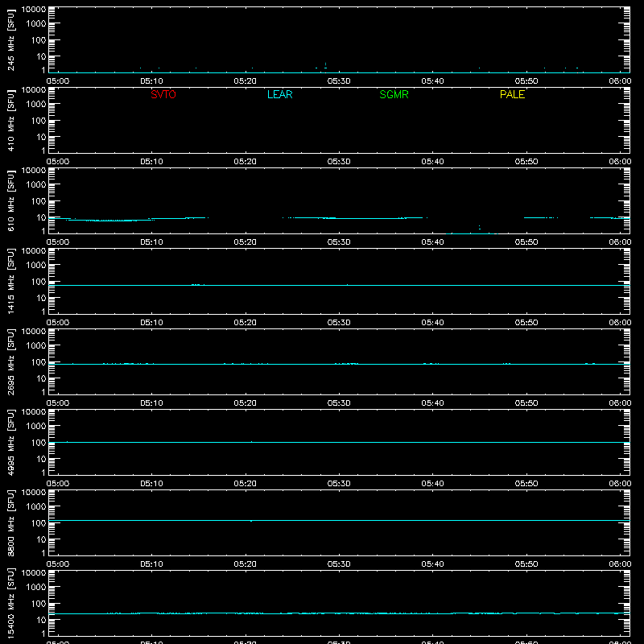The height and width of the screenshot is (644, 644).
Task: Click the 10 tick value on the 1415 MHz axis
Action: point(41,298)
